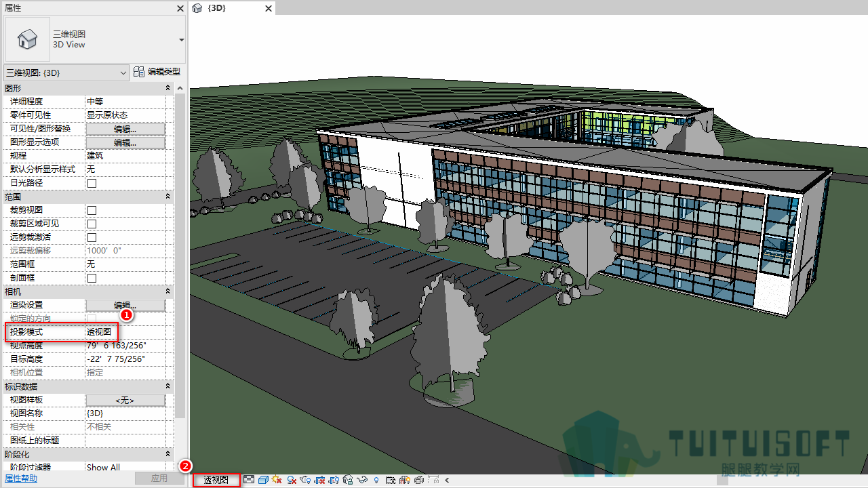Toggle shadows icon in view control bar
Viewport: 868px width, 488px height.
click(x=292, y=480)
